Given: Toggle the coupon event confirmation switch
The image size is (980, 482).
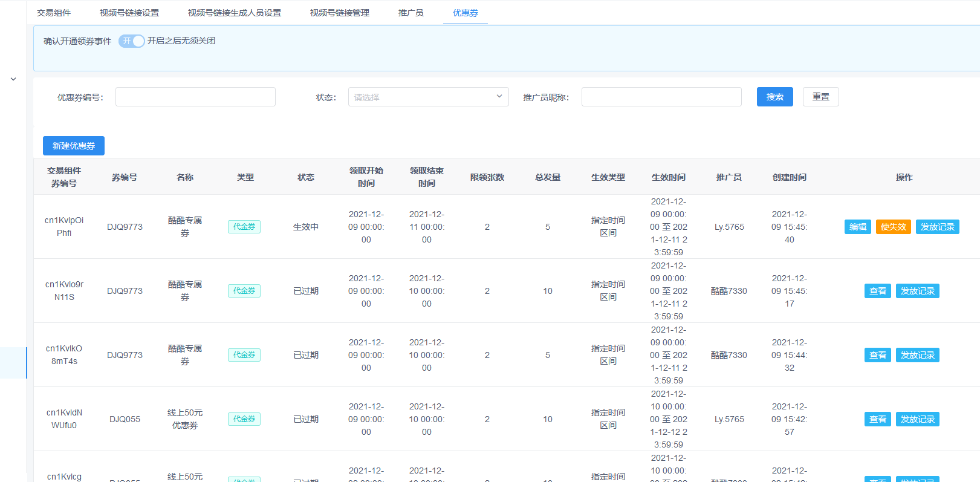Looking at the screenshot, I should tap(131, 41).
